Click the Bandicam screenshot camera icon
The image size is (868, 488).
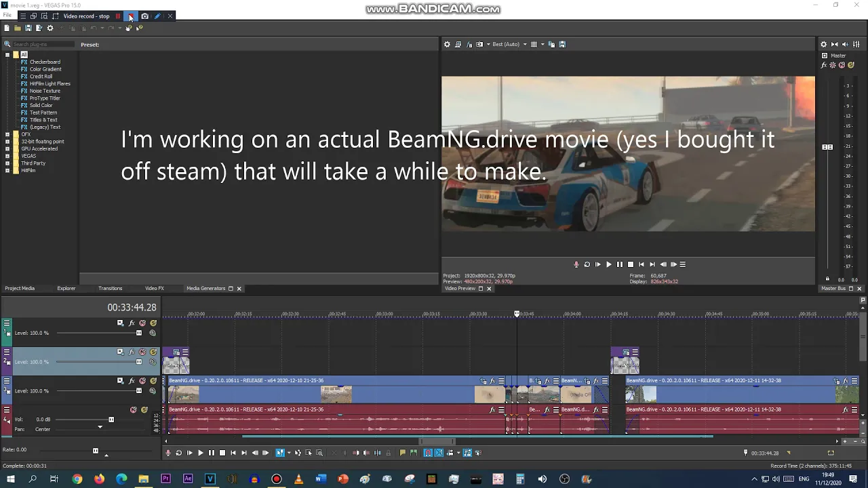tap(144, 16)
